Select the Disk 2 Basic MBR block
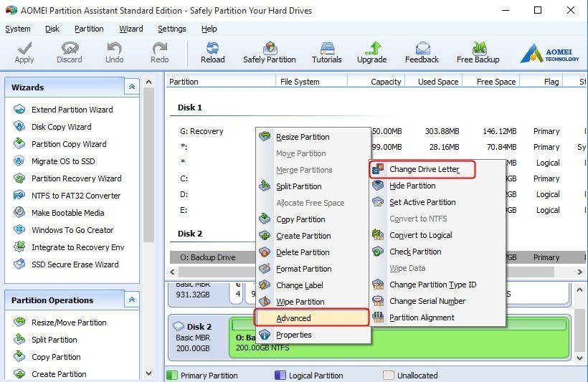 [198, 338]
